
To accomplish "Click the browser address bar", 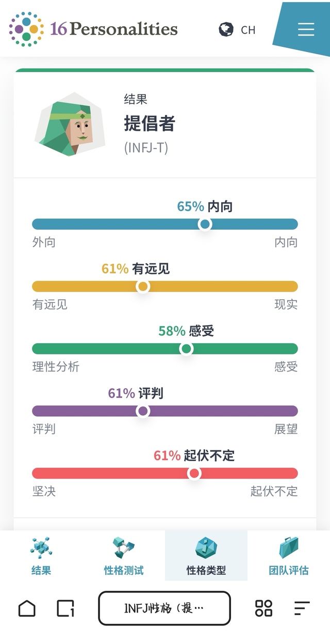I will coord(164,608).
